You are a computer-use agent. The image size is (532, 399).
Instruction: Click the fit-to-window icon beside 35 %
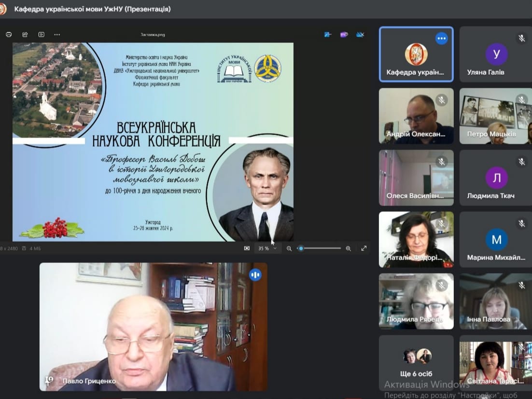click(x=247, y=248)
